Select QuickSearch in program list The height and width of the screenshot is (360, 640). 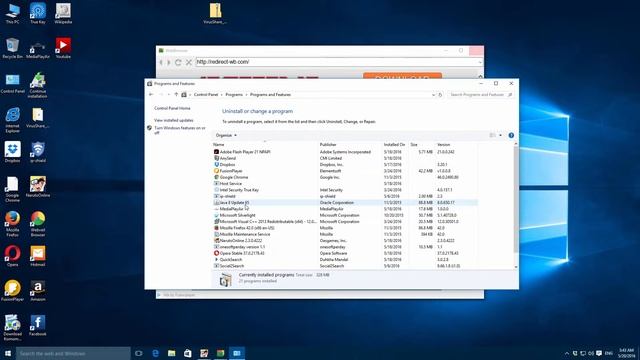point(344,260)
